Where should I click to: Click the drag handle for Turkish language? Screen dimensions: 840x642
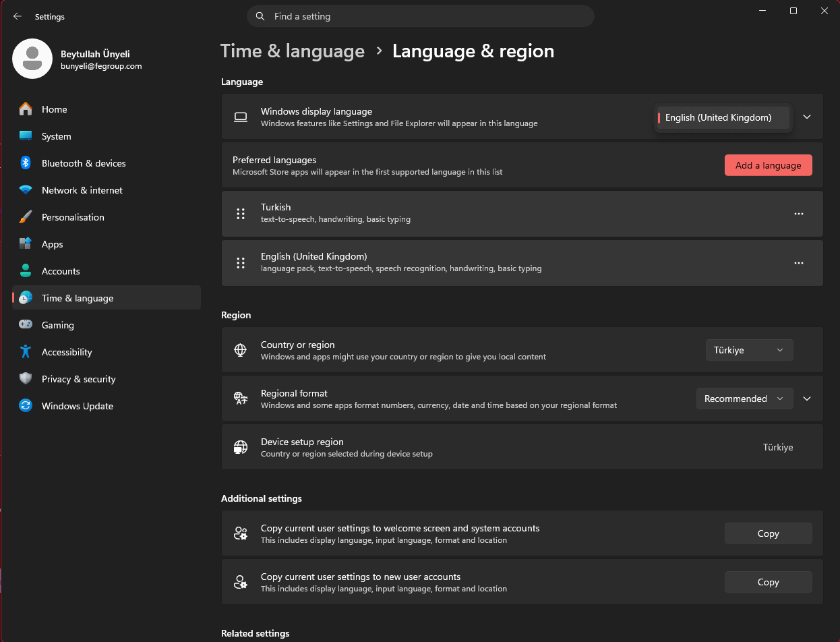click(241, 214)
